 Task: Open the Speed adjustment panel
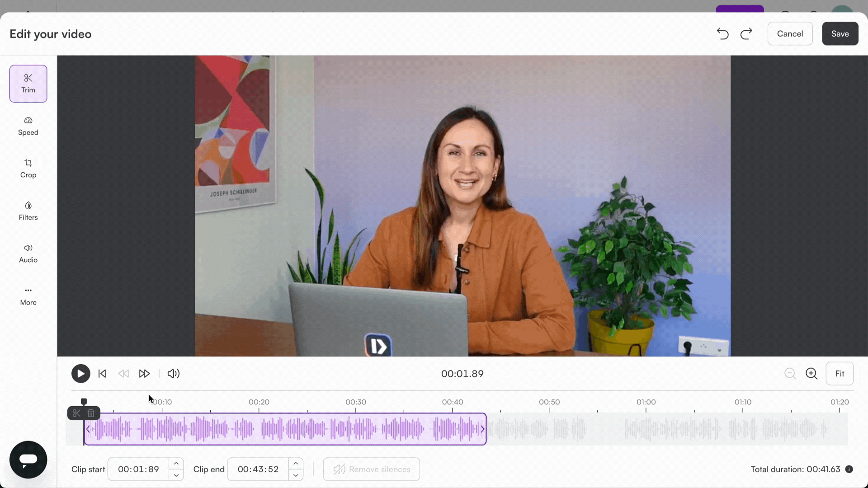click(28, 126)
